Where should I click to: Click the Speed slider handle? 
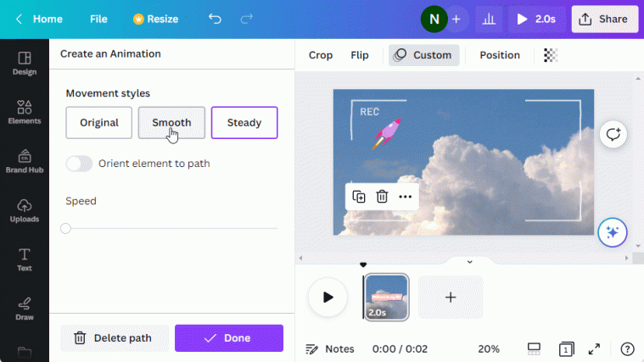65,228
